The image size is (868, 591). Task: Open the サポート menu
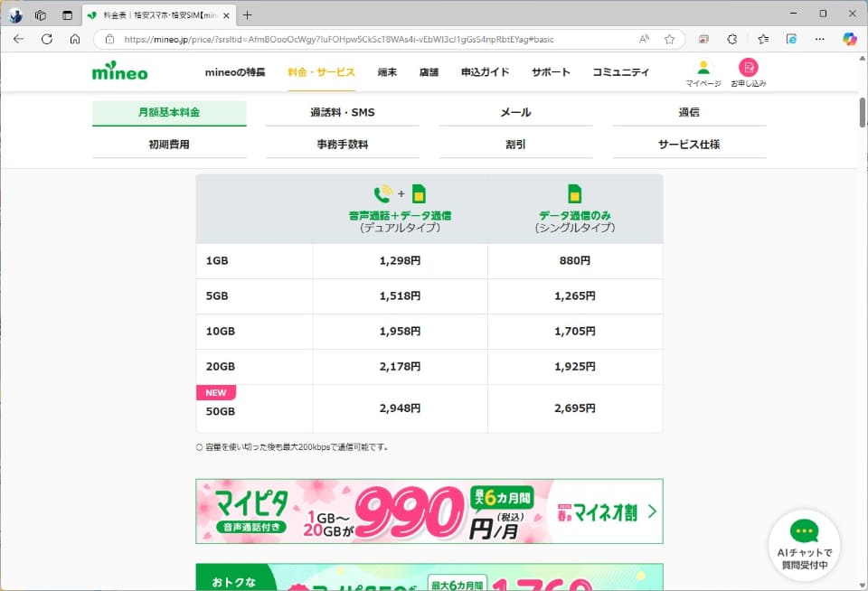pyautogui.click(x=551, y=72)
